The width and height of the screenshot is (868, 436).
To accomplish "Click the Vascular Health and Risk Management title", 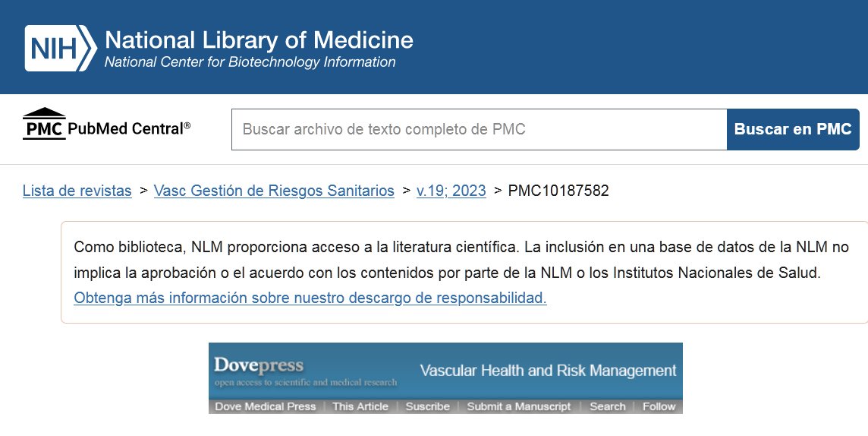I will point(548,371).
